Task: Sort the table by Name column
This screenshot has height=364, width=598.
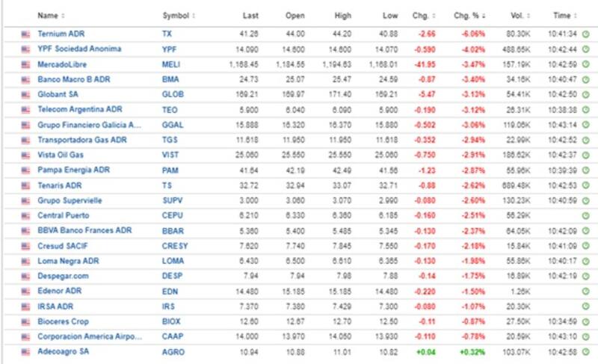Action: (x=49, y=15)
